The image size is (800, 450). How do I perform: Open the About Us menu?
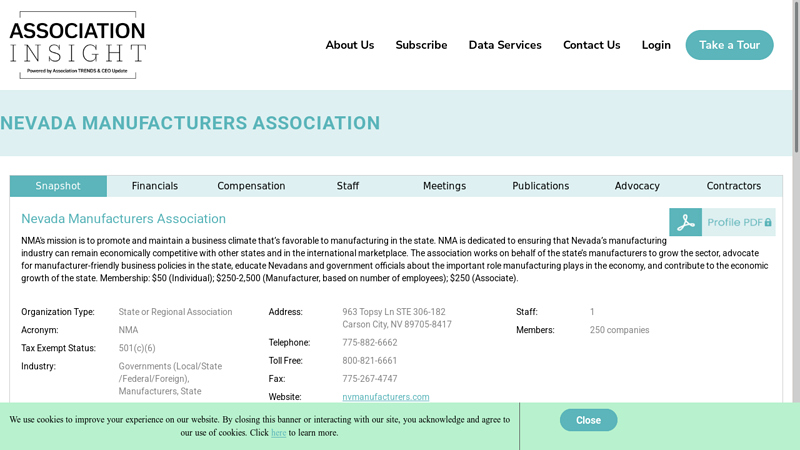tap(349, 45)
